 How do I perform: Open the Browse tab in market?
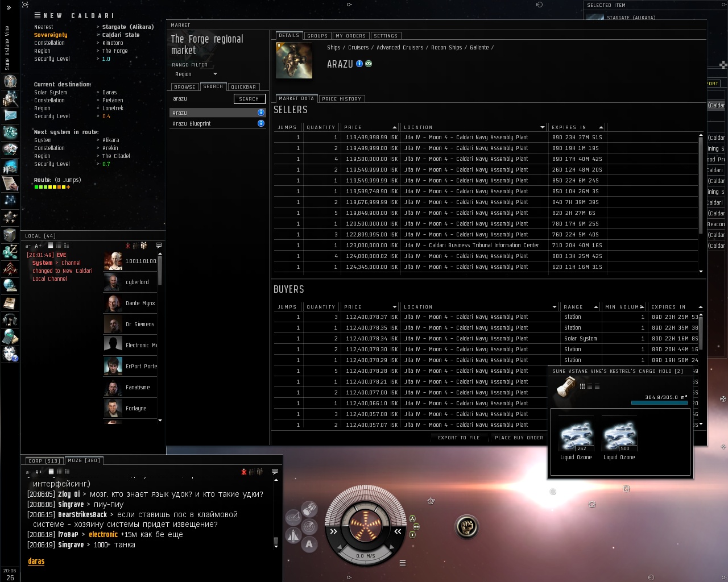tap(185, 87)
